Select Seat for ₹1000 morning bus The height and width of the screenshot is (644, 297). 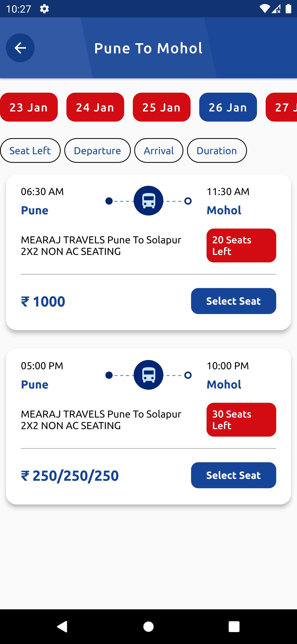pos(233,301)
